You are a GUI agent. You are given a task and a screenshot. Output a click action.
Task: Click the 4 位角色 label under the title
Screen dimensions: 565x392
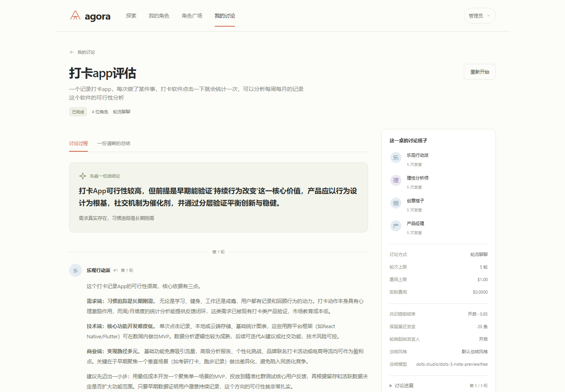point(100,112)
